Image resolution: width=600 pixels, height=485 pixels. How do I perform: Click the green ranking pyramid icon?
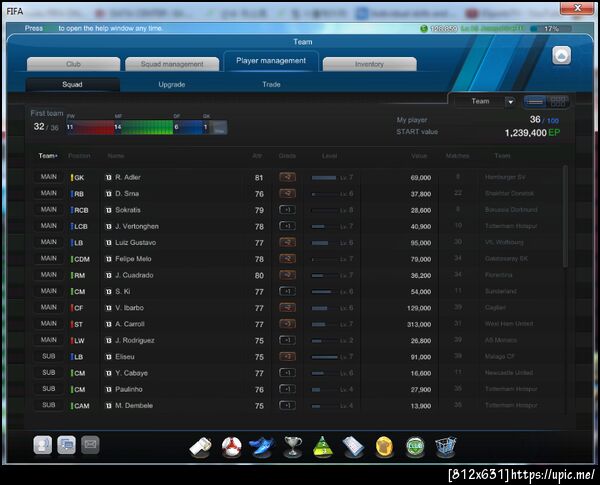323,447
